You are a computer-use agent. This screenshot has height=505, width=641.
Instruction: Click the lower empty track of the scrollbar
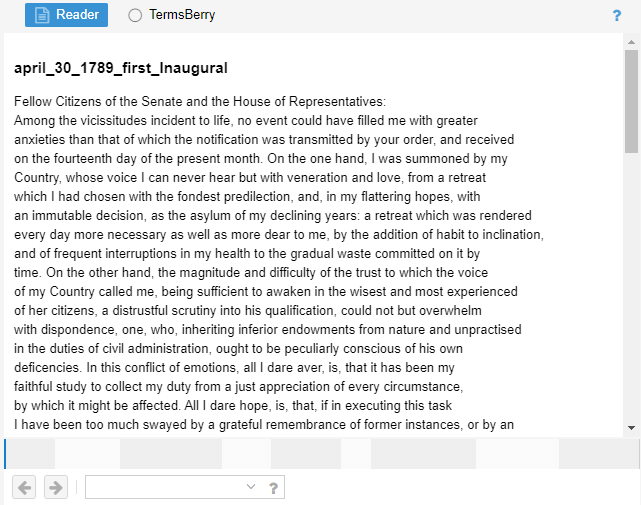pos(630,300)
